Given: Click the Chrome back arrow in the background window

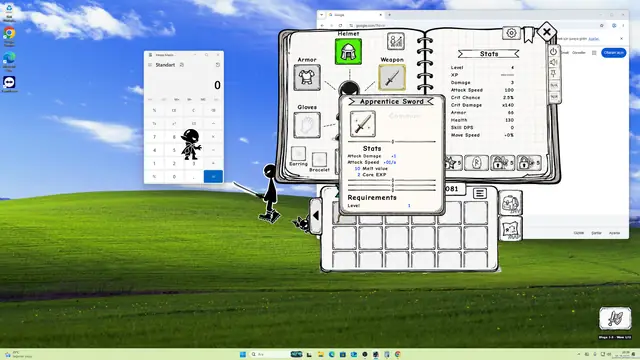Looking at the screenshot, I should (322, 25).
